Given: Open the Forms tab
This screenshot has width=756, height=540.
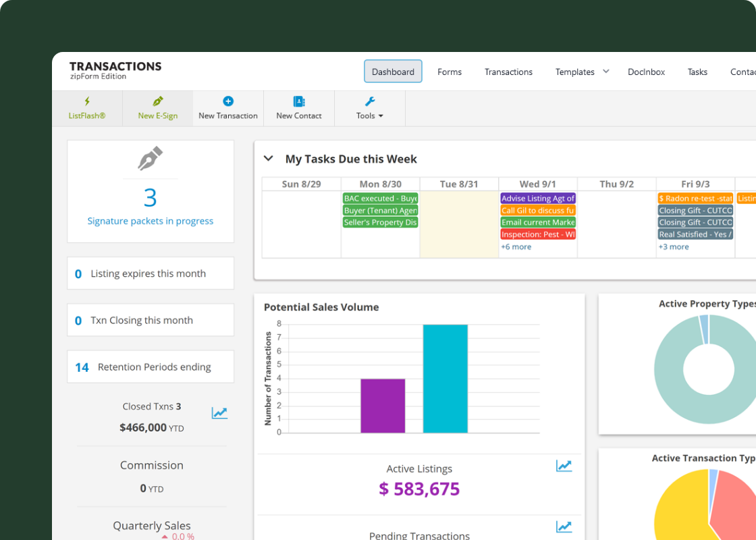Looking at the screenshot, I should 450,72.
